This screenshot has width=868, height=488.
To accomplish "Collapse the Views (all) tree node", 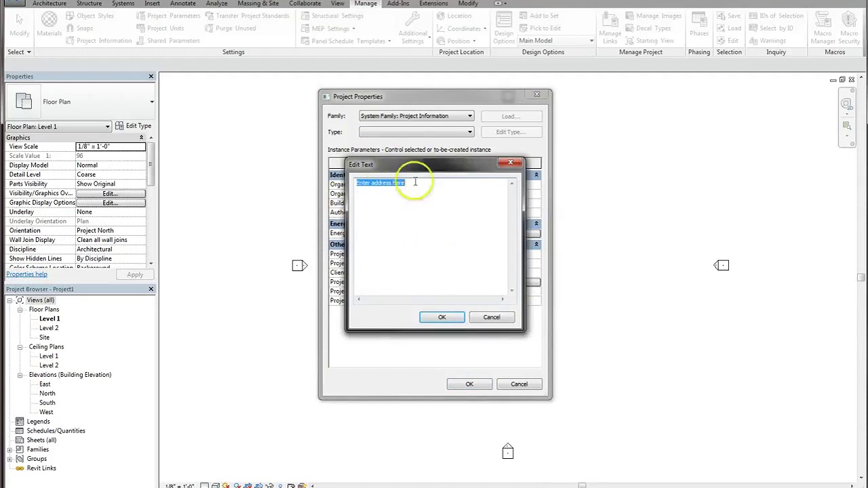I will pos(10,300).
